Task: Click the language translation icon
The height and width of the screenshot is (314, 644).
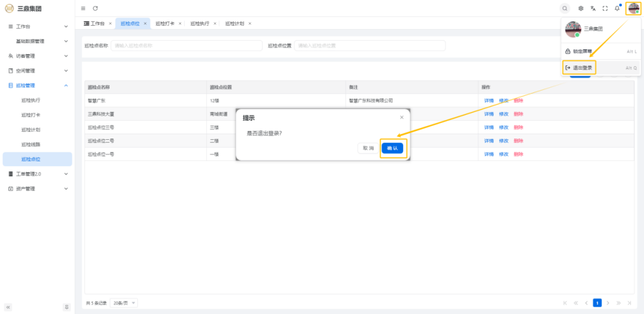Action: (x=593, y=9)
